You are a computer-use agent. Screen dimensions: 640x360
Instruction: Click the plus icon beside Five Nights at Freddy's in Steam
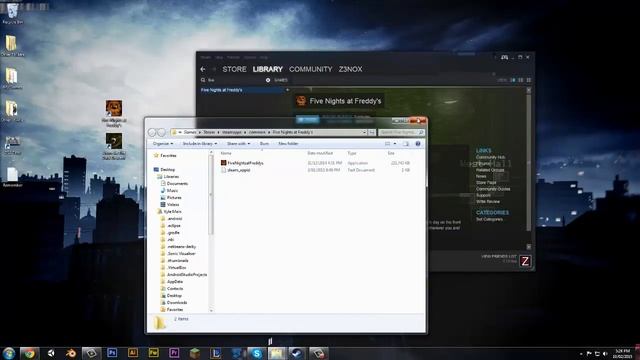coord(287,90)
